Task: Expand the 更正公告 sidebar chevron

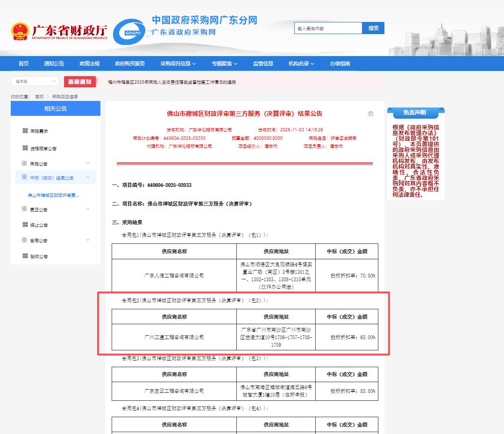Action: point(88,209)
